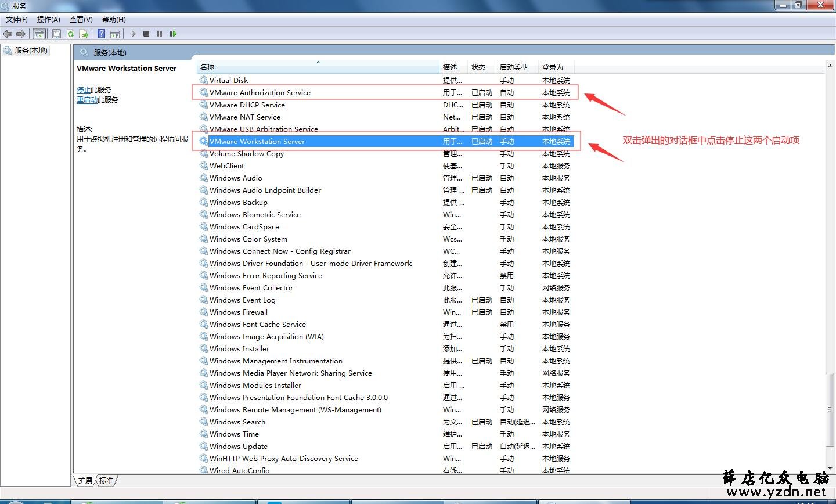Screen dimensions: 836x504
Task: Toggle the show/hide action pane icon
Action: coord(115,34)
